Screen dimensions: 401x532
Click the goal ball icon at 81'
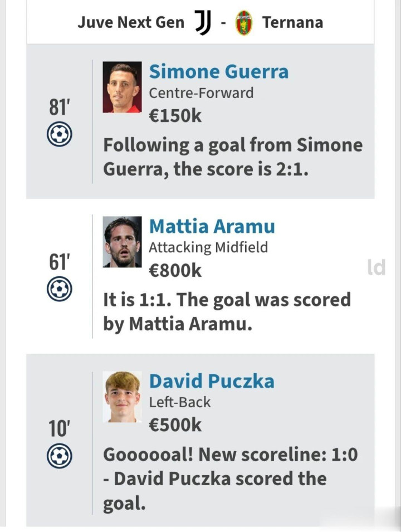tap(60, 135)
